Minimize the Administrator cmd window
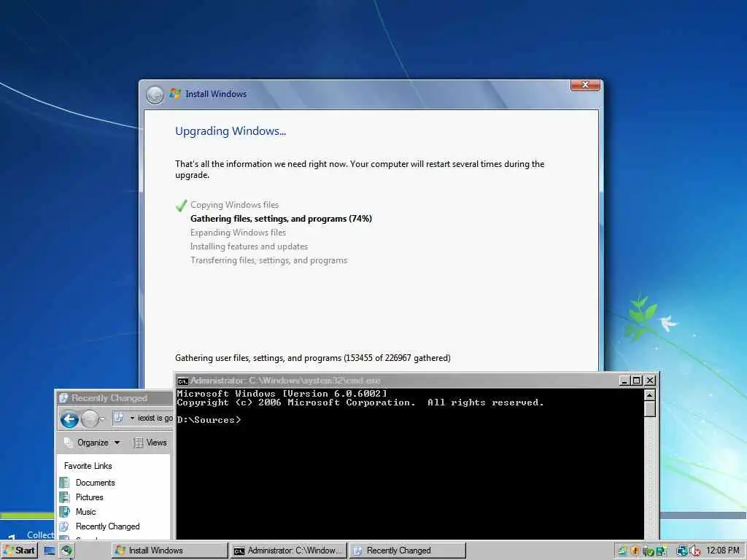Image resolution: width=747 pixels, height=560 pixels. pyautogui.click(x=624, y=381)
